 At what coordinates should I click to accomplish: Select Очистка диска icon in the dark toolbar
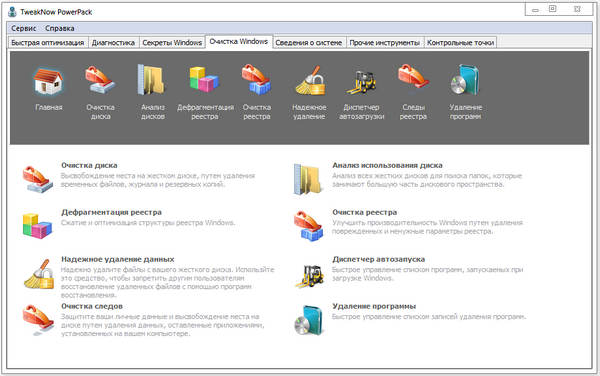point(100,80)
